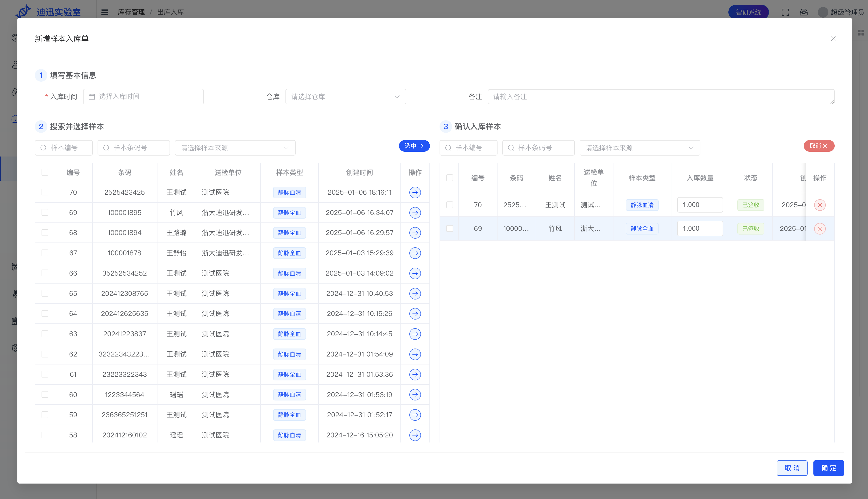Viewport: 868px width, 499px height.
Task: Open right 请选择样本来源 dropdown
Action: point(640,148)
